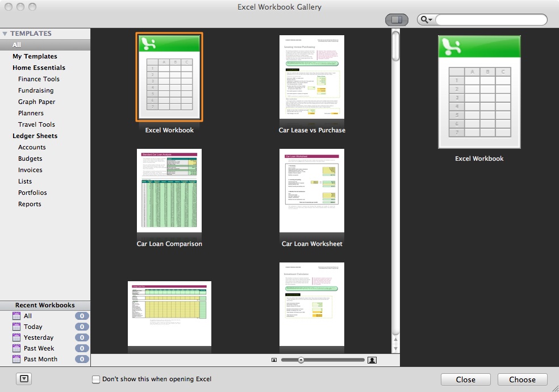559x392 pixels.
Task: Click the gallery search field
Action: (491, 19)
